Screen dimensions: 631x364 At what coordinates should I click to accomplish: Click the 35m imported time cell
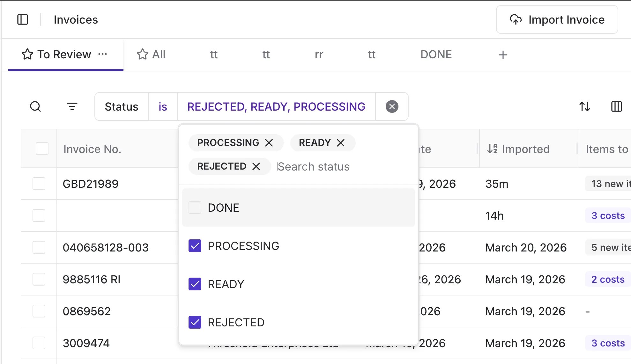[497, 184]
